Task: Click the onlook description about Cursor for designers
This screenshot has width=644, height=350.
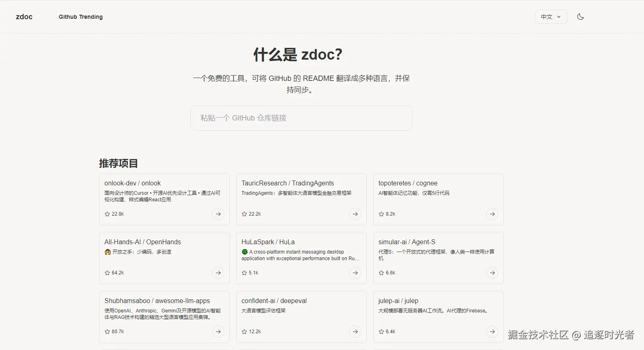Action: (162, 196)
